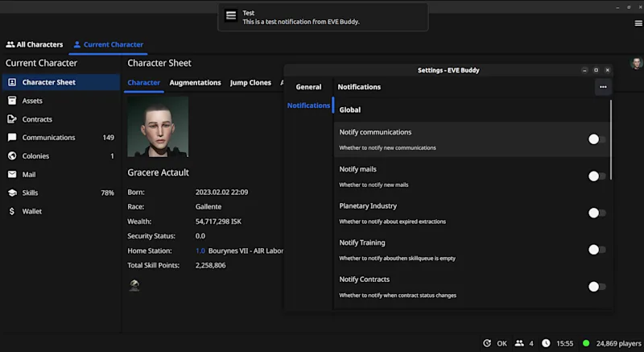Maximize the Settings - EVE Buddy window
Viewport: 644px width, 352px height.
[596, 70]
